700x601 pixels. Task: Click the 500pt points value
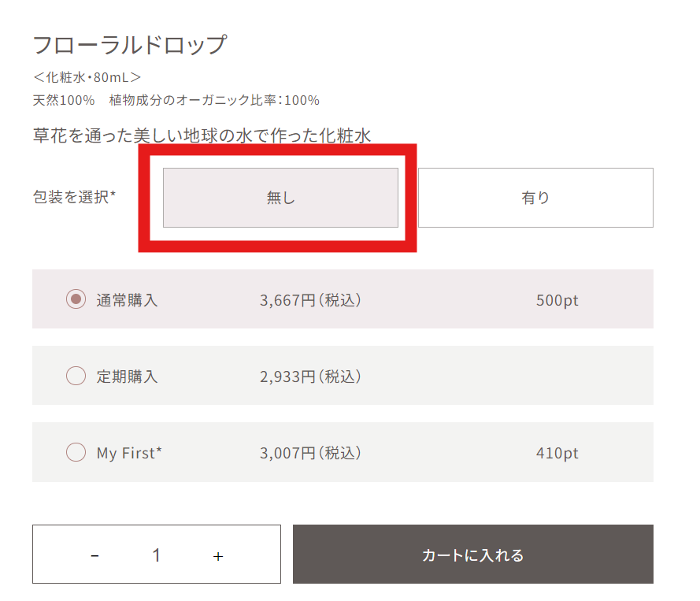(557, 300)
